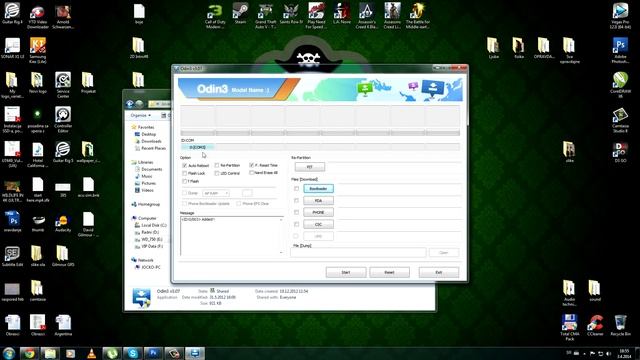Click the Explorer back navigation arrow

tap(130, 104)
